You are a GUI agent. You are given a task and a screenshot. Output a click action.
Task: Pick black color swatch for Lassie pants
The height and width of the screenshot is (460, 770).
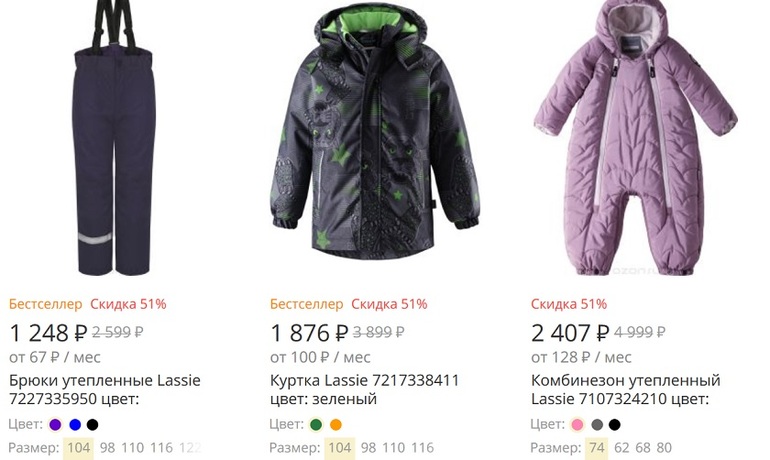click(92, 425)
